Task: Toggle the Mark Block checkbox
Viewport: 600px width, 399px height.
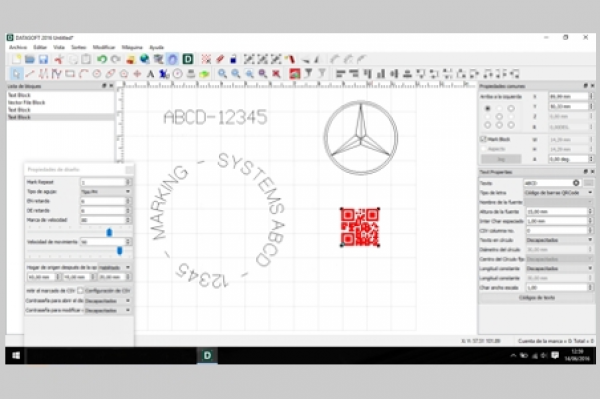Action: tap(483, 139)
